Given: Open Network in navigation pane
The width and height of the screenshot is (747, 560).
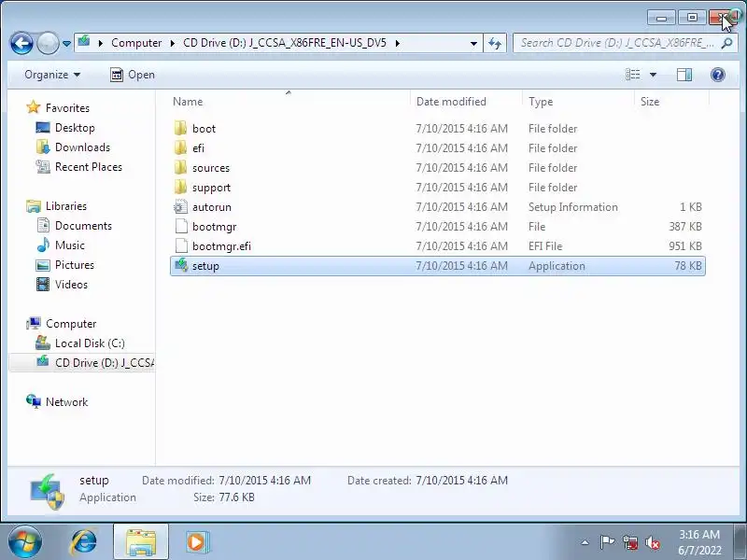Looking at the screenshot, I should (66, 401).
